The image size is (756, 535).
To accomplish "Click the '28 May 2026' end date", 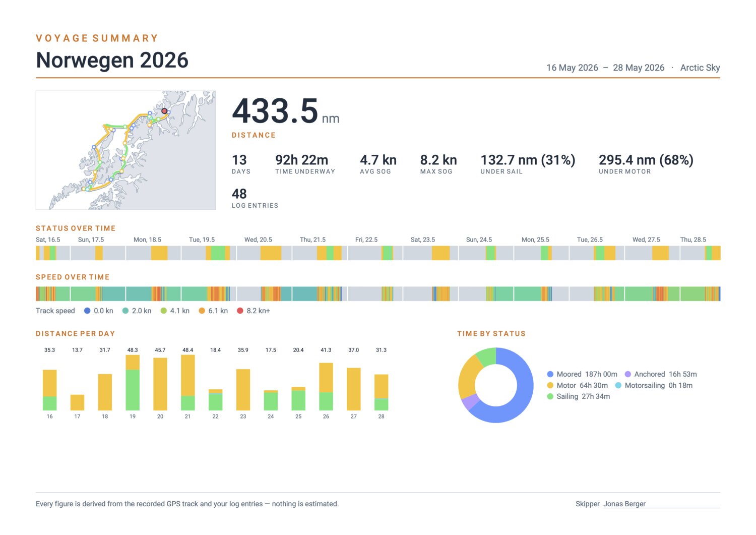I will (x=639, y=68).
